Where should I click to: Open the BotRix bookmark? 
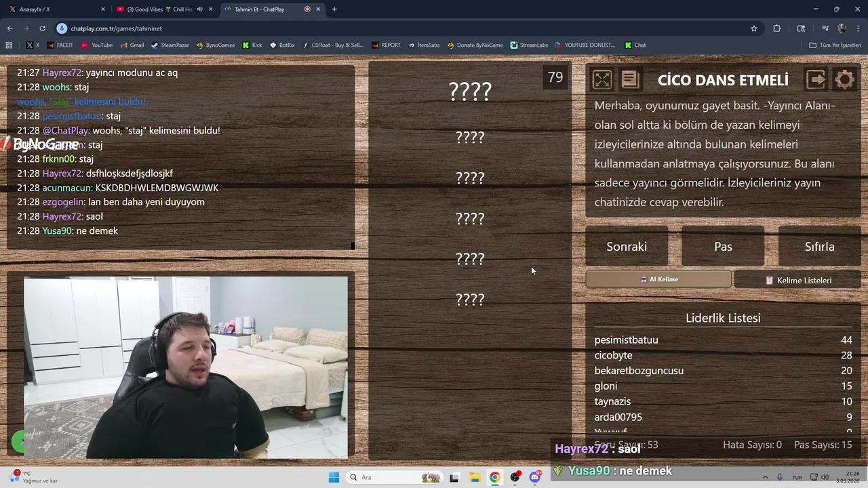282,45
